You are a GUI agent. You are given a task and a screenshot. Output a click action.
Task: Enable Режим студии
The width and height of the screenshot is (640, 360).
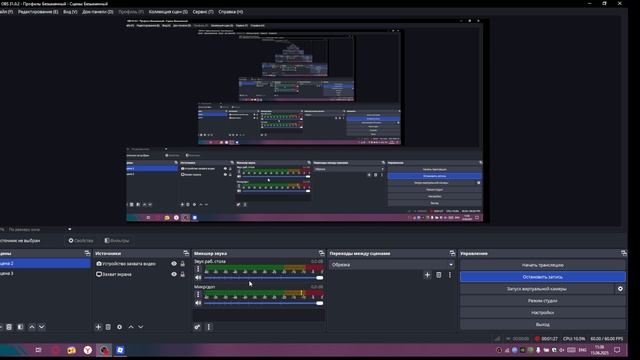click(542, 300)
